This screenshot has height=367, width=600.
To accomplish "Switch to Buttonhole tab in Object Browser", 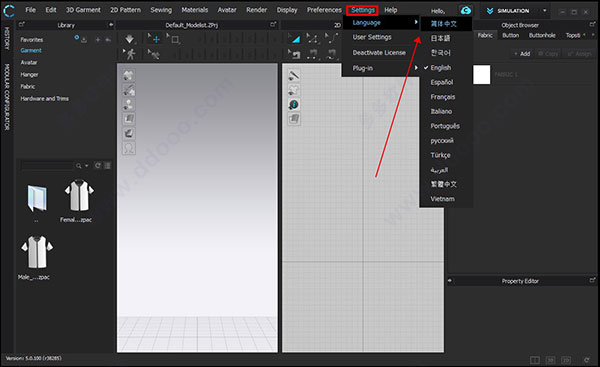I will 542,35.
